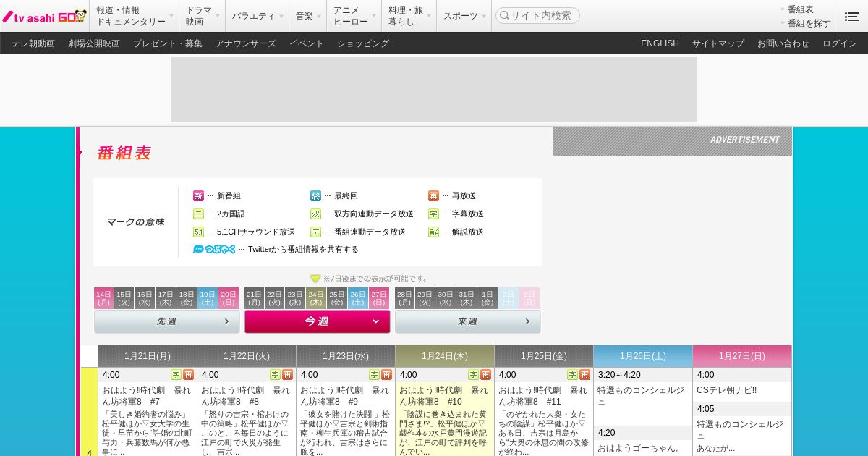Go to 来週 next week
Viewport: 868px width, 456px height.
pos(468,321)
